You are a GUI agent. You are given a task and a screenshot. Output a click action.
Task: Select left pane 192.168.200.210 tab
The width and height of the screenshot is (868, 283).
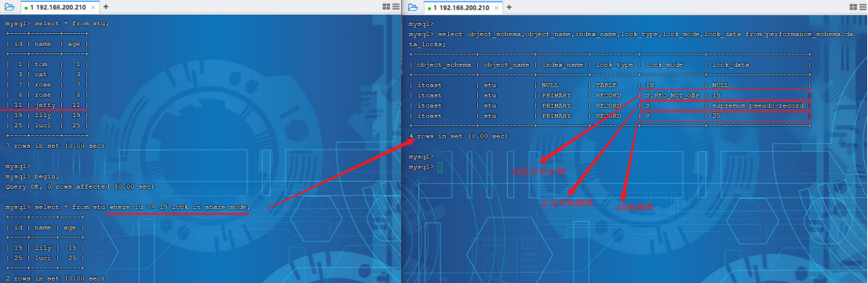[x=59, y=8]
